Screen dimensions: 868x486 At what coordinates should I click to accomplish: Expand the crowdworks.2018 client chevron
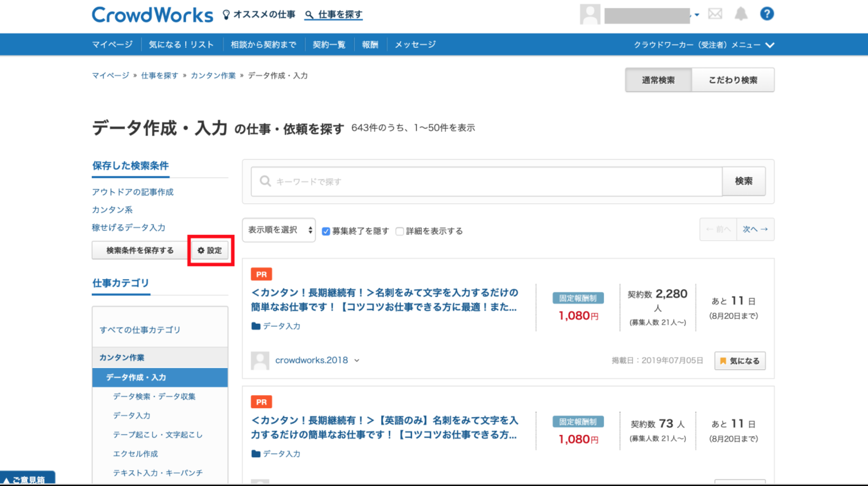click(357, 360)
